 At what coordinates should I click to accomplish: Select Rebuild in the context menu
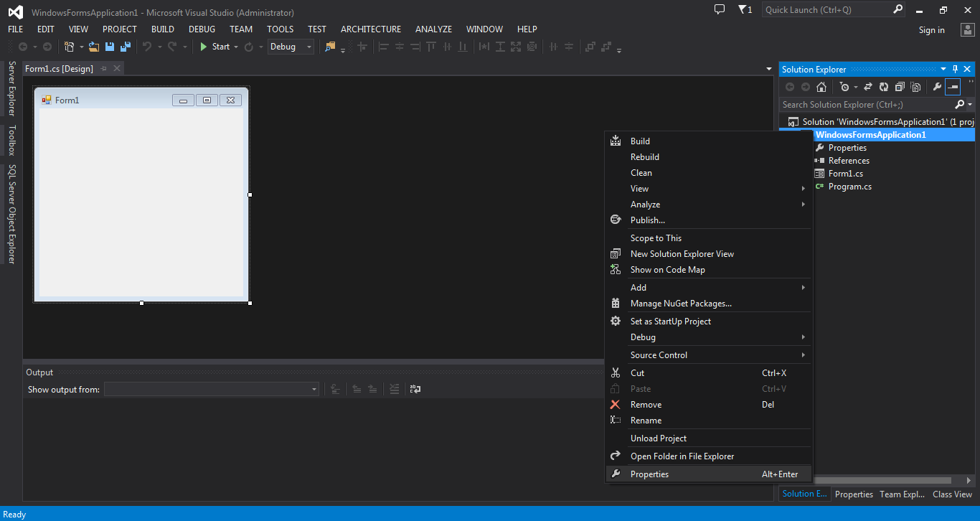point(708,157)
